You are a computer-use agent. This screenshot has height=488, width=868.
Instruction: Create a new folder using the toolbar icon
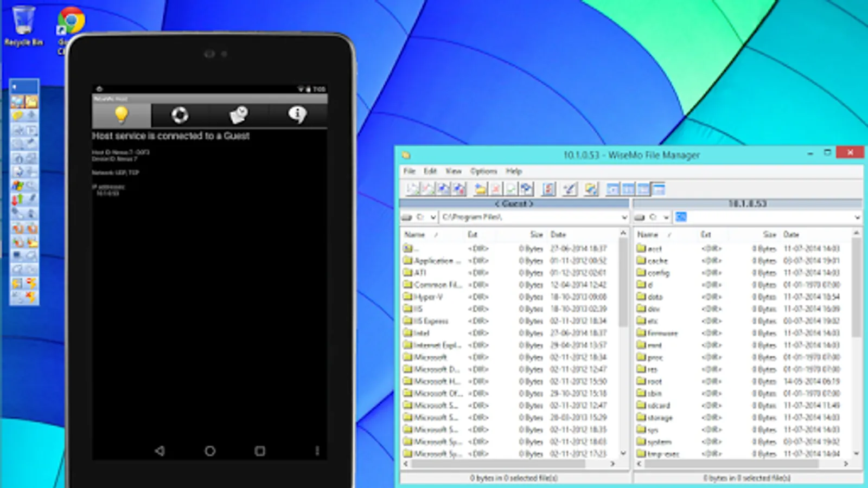click(x=481, y=189)
